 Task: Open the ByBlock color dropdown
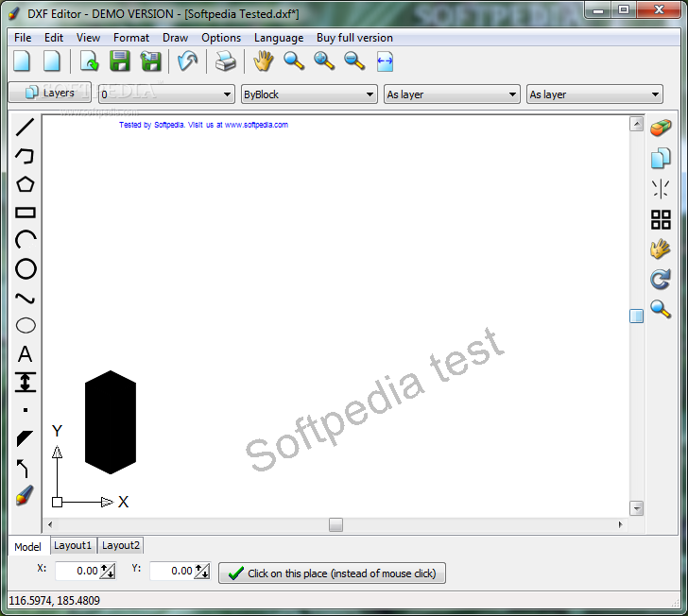click(309, 94)
